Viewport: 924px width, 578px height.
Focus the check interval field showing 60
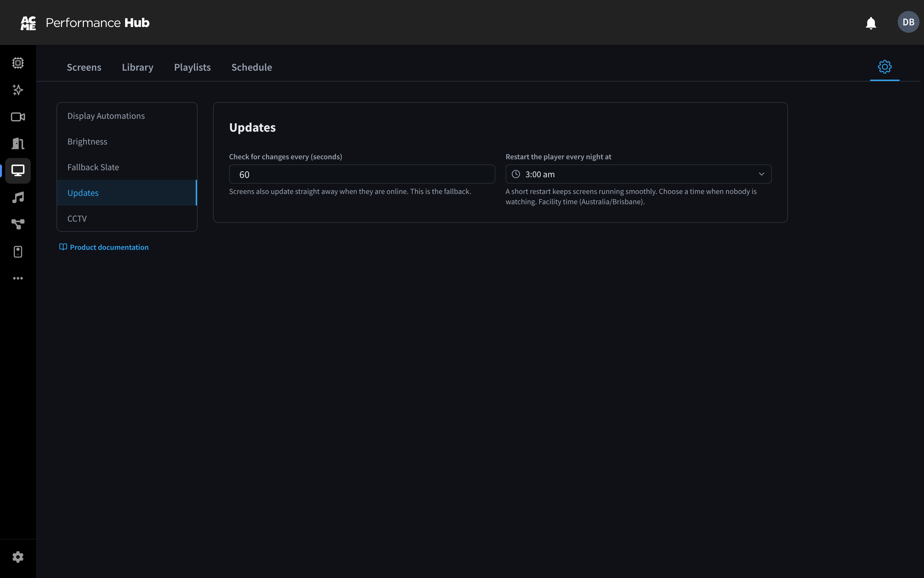pos(362,174)
